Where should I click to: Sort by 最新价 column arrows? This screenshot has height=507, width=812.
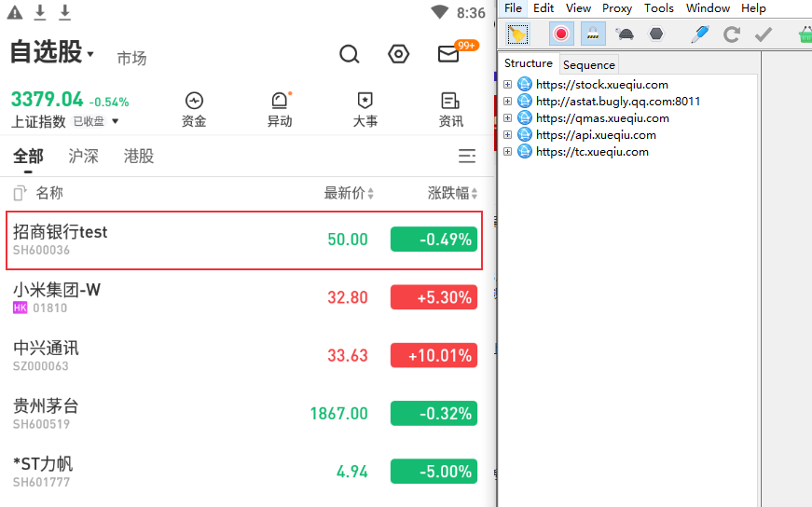(370, 194)
